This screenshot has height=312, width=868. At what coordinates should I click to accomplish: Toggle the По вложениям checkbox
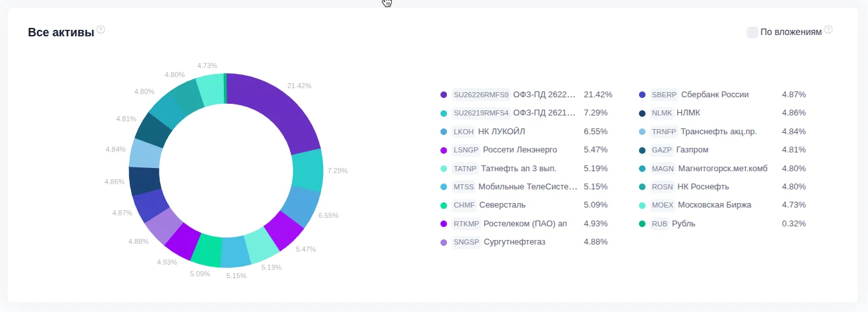coord(752,32)
